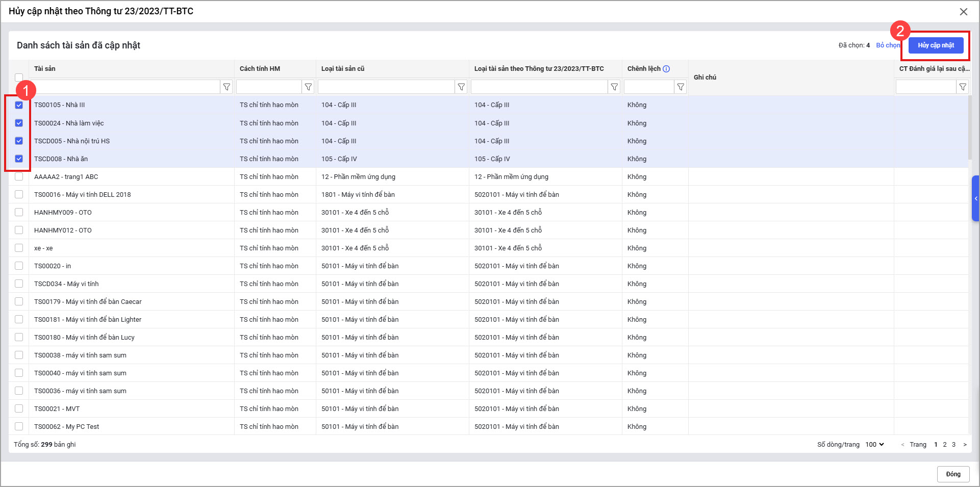
Task: Click filter icon for Loại tài sản cũ
Action: (461, 87)
